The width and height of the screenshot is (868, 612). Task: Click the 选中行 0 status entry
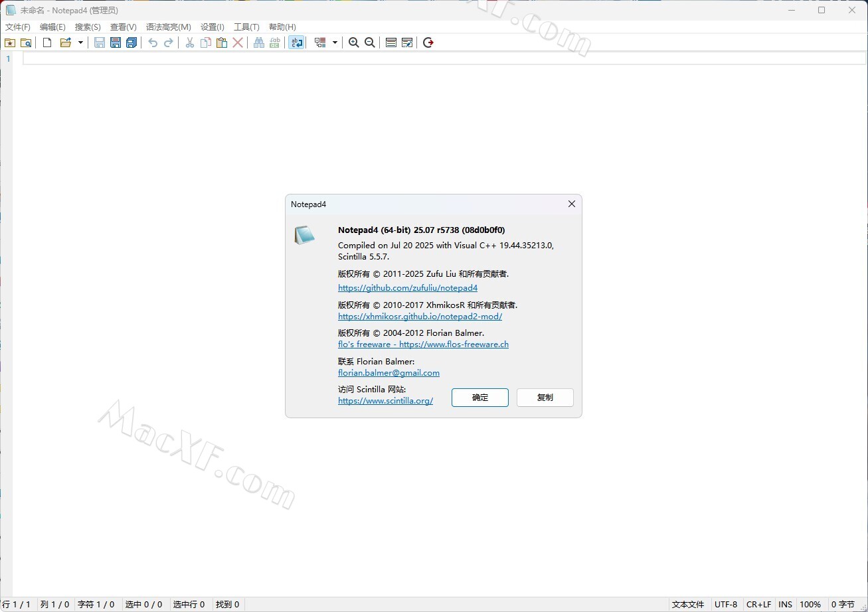pos(189,605)
